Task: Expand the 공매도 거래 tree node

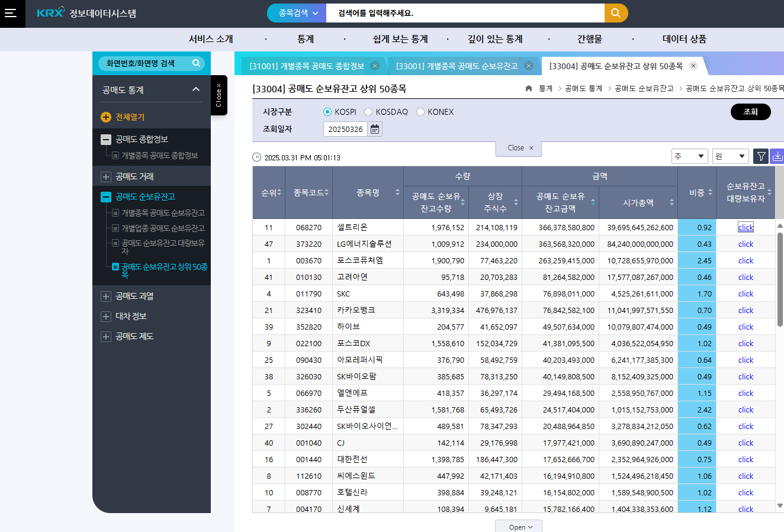Action: (x=106, y=176)
